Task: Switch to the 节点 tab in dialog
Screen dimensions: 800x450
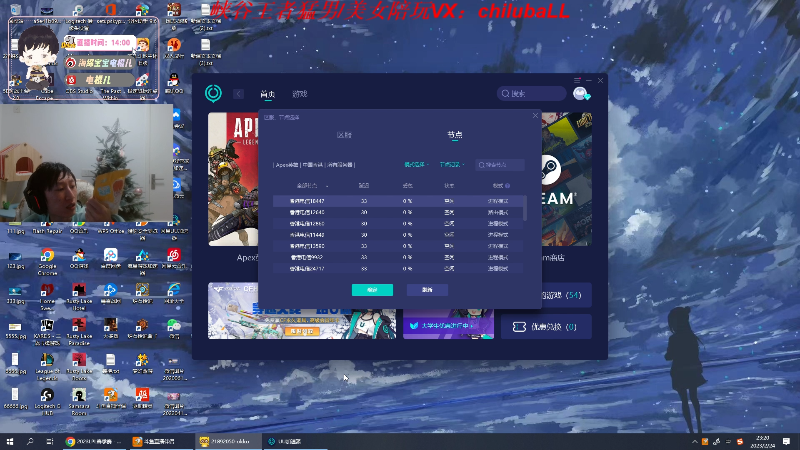Action: pyautogui.click(x=455, y=135)
